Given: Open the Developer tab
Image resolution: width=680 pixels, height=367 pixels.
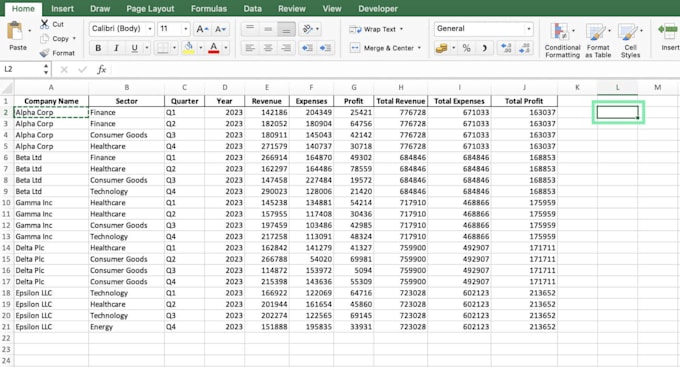Looking at the screenshot, I should pos(378,9).
